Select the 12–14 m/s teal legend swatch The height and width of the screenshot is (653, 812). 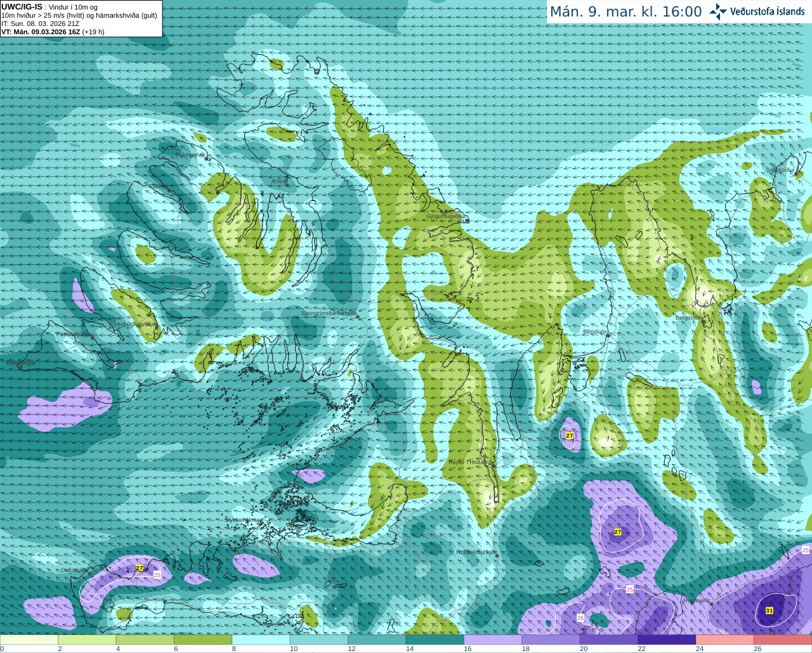[x=377, y=640]
